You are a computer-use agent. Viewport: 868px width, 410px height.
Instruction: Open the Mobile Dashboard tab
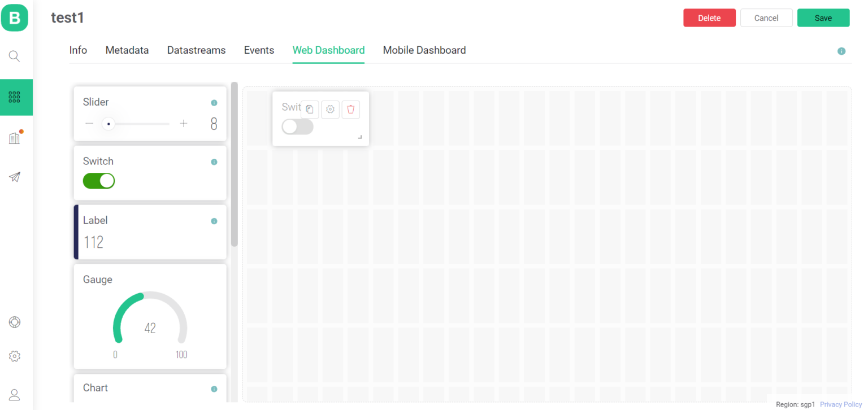(424, 50)
